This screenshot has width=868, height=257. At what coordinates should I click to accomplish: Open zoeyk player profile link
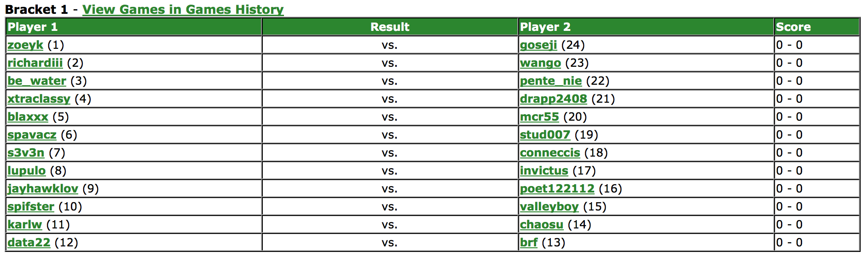(x=25, y=45)
